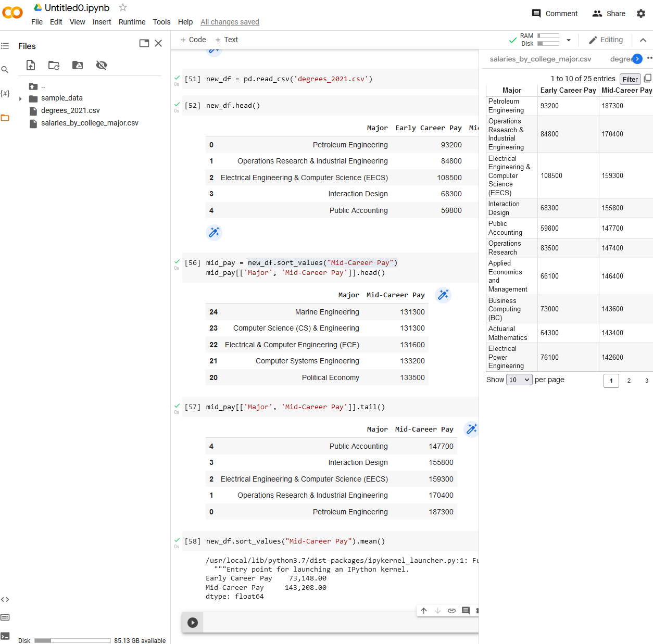
Task: Open generative AI suggestions below new_df.head output
Action: point(214,233)
